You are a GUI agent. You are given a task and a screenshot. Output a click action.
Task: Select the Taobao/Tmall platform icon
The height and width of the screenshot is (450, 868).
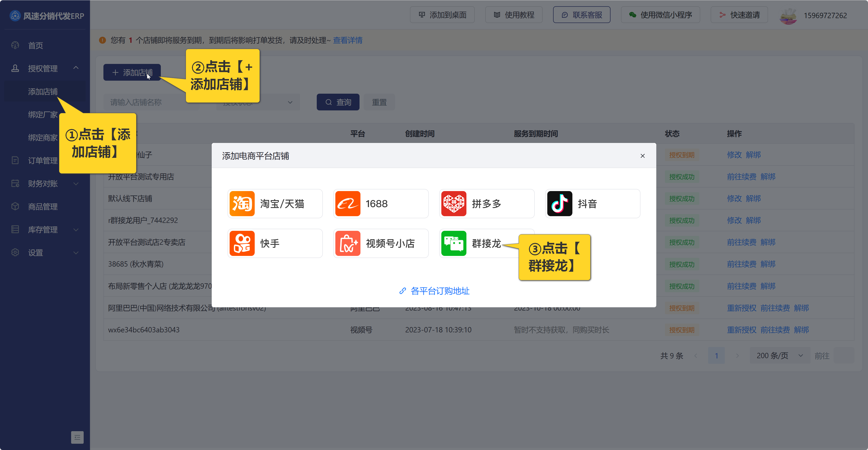click(242, 204)
